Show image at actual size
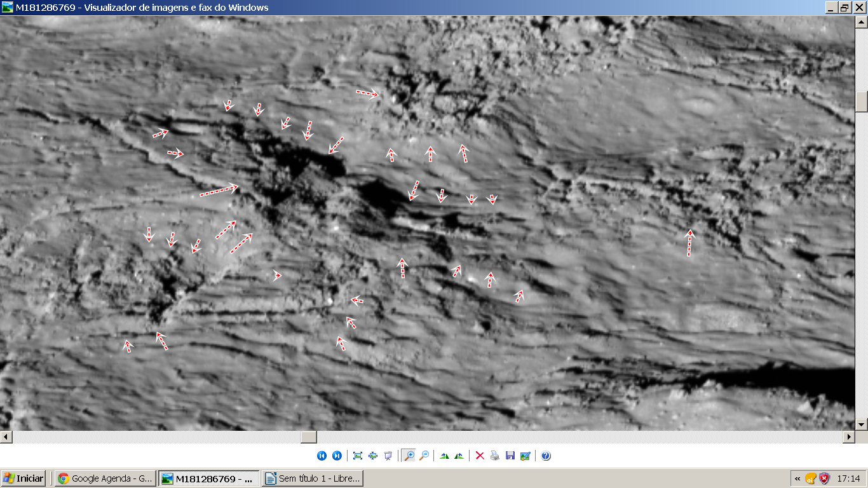868x488 pixels. click(x=373, y=456)
